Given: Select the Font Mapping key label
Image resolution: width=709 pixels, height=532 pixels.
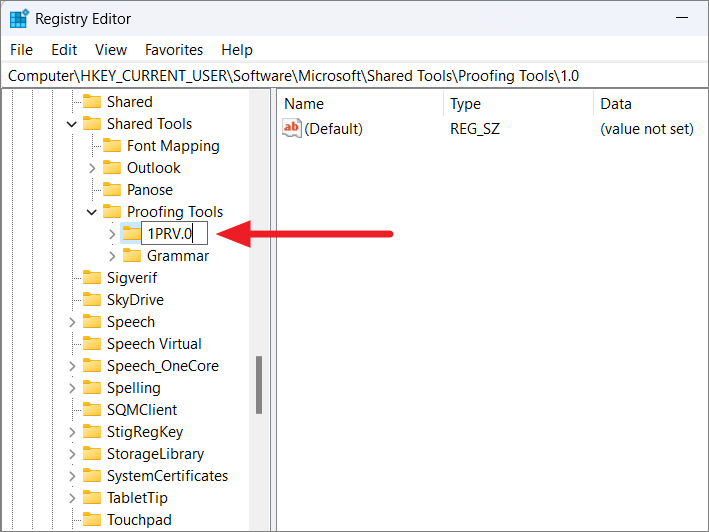Looking at the screenshot, I should [173, 146].
